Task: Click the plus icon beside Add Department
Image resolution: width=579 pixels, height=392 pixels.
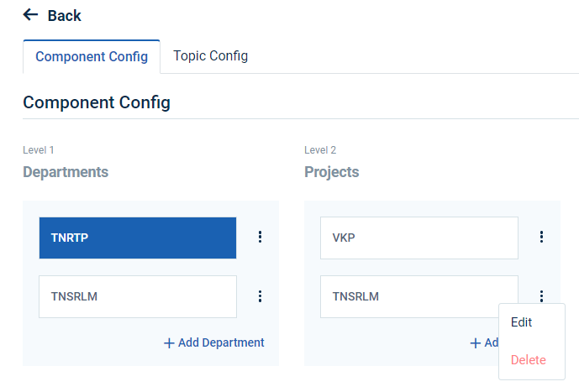Action: click(169, 342)
